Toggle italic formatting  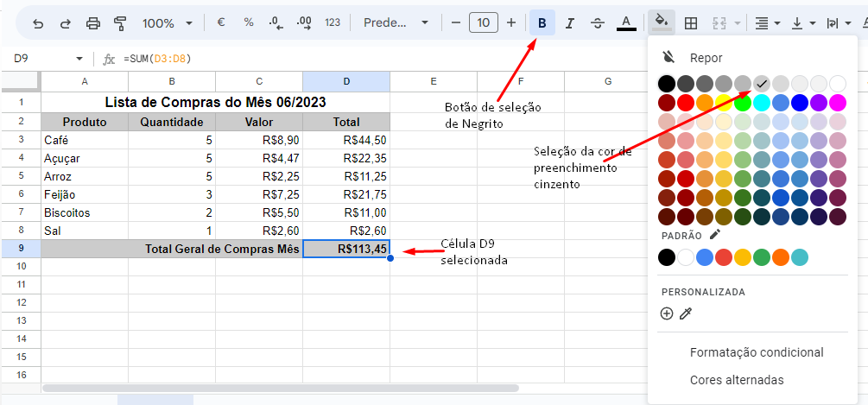(569, 23)
